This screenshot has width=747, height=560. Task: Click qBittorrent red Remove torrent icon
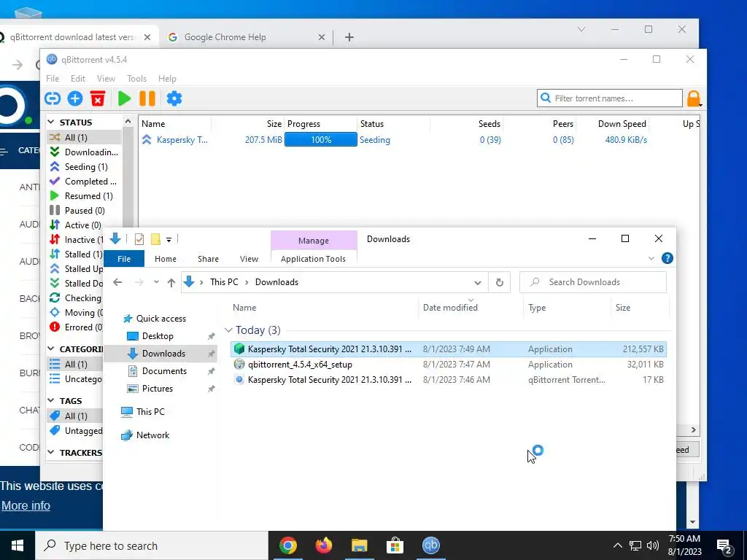tap(98, 98)
